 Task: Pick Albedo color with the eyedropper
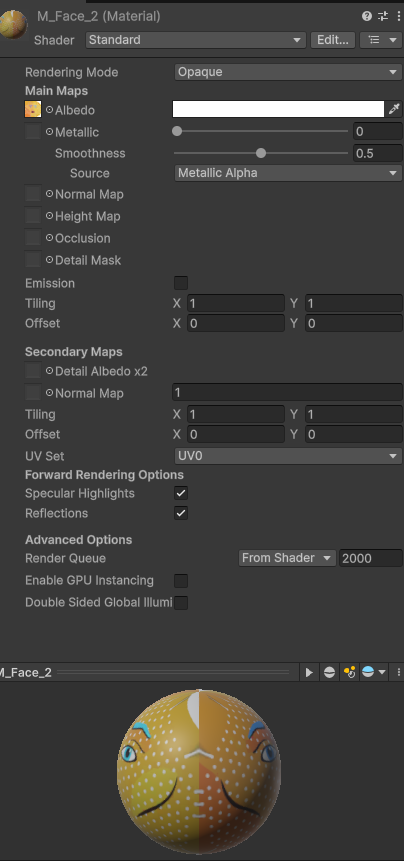[x=394, y=109]
